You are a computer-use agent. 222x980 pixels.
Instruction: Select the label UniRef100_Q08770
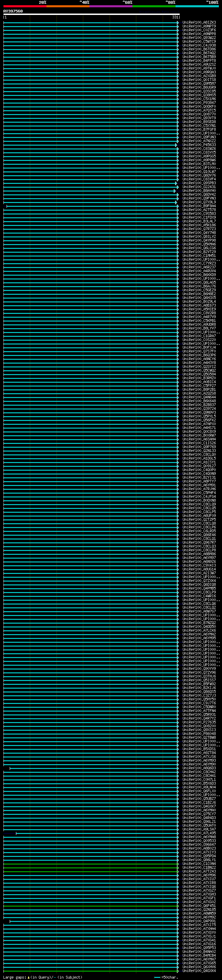(199, 114)
